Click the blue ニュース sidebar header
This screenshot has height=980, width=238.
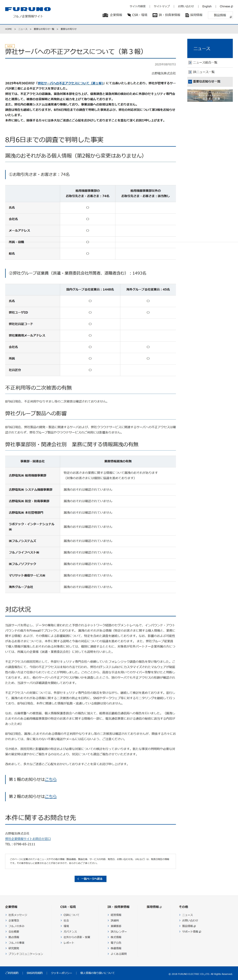[210, 48]
